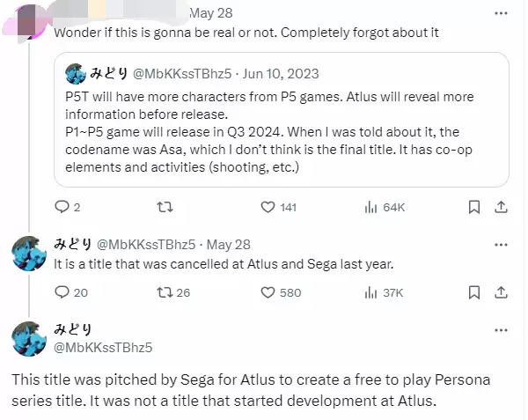Open the avatar beside cancelled title tweet
528x420 pixels.
tap(27, 254)
